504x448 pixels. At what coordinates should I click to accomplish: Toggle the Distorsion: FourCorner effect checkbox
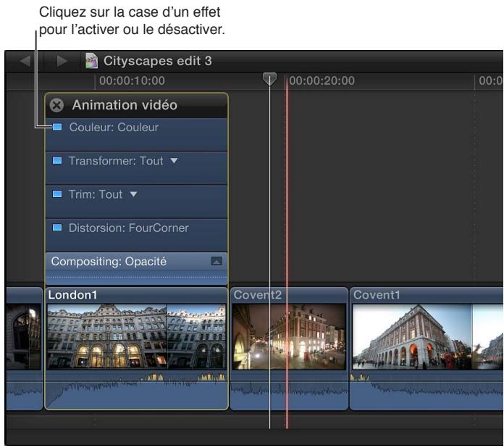pyautogui.click(x=57, y=228)
